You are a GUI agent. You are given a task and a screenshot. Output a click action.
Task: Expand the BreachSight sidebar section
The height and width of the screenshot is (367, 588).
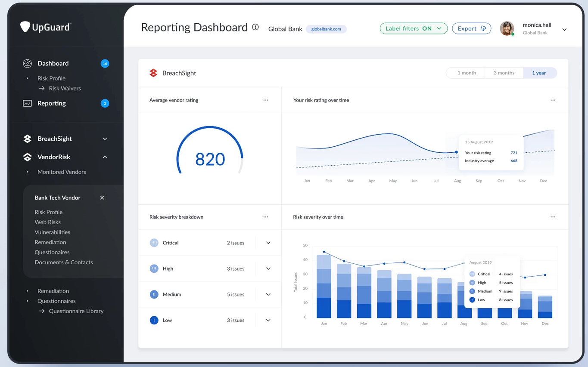[105, 139]
